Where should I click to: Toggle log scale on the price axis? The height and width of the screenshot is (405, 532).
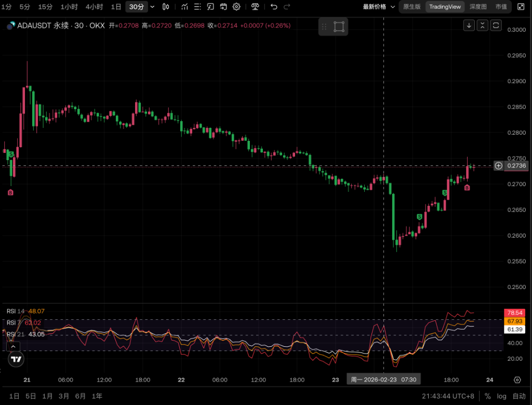[x=502, y=396]
